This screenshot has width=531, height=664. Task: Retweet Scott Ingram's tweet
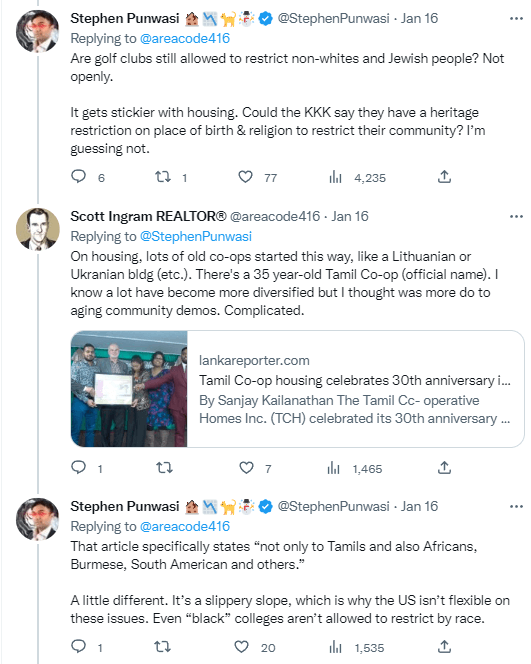point(164,468)
